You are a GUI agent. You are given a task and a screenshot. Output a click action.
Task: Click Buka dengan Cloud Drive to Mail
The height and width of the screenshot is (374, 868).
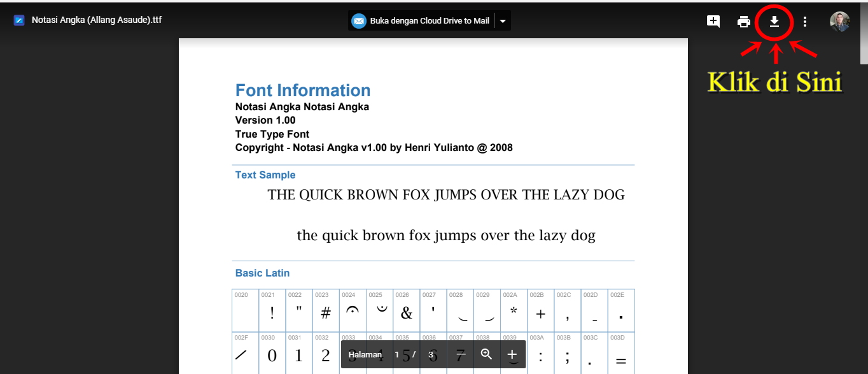(x=421, y=20)
